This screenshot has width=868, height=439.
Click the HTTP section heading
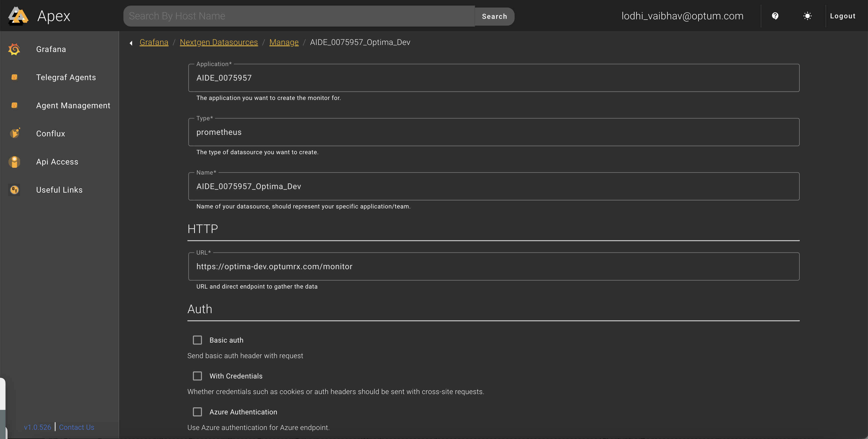(202, 229)
